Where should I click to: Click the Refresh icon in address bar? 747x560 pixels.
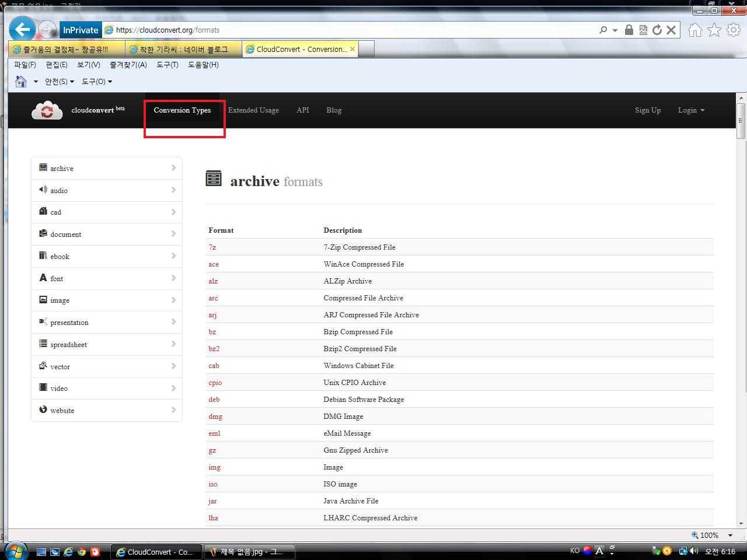point(657,30)
